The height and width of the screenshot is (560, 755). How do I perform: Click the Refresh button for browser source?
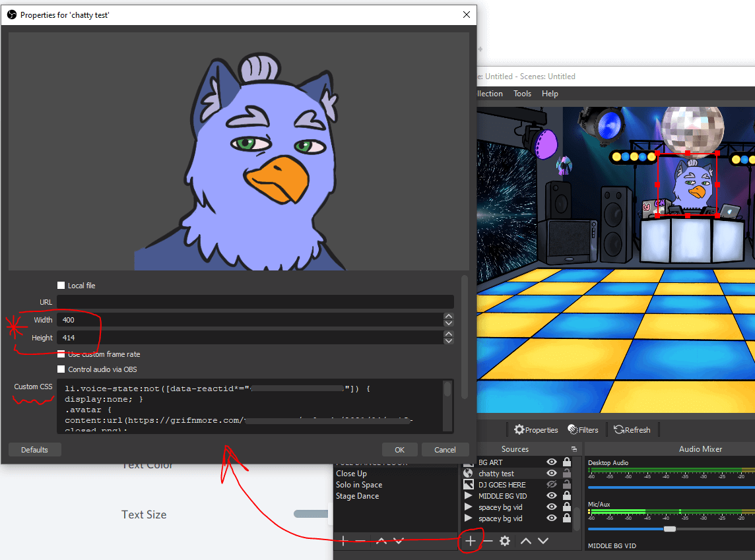click(632, 429)
